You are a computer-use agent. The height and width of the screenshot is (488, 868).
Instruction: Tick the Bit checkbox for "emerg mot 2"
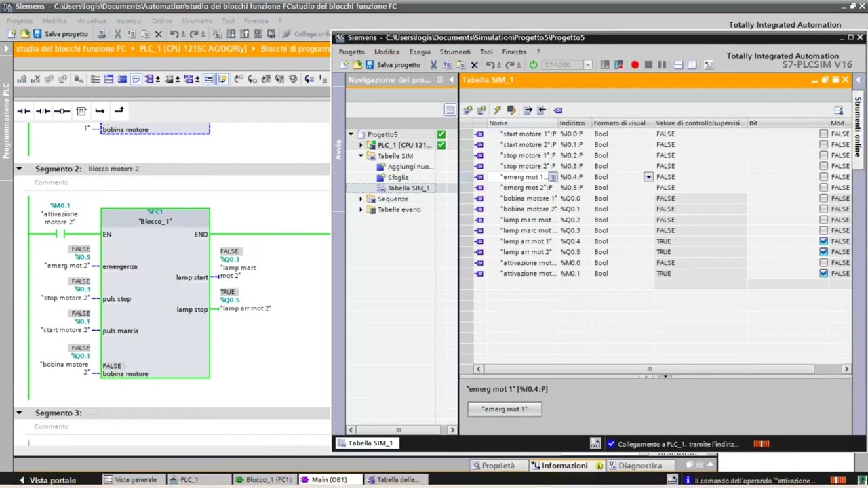pos(824,188)
